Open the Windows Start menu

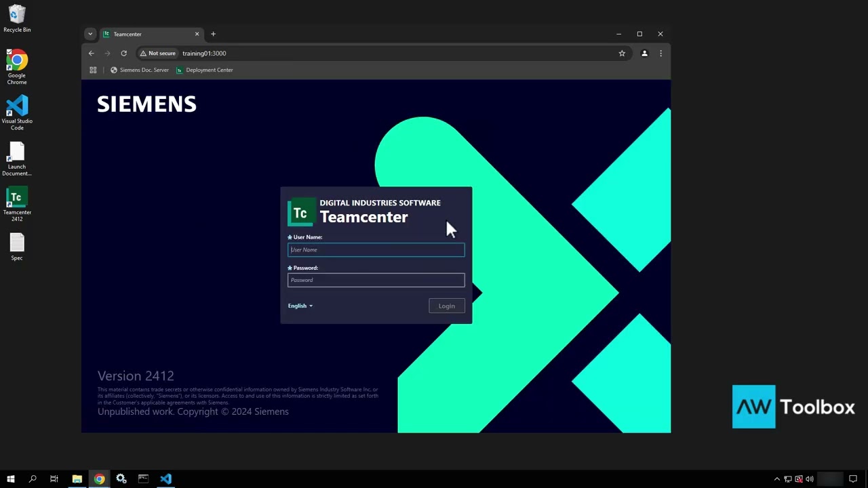[x=10, y=479]
